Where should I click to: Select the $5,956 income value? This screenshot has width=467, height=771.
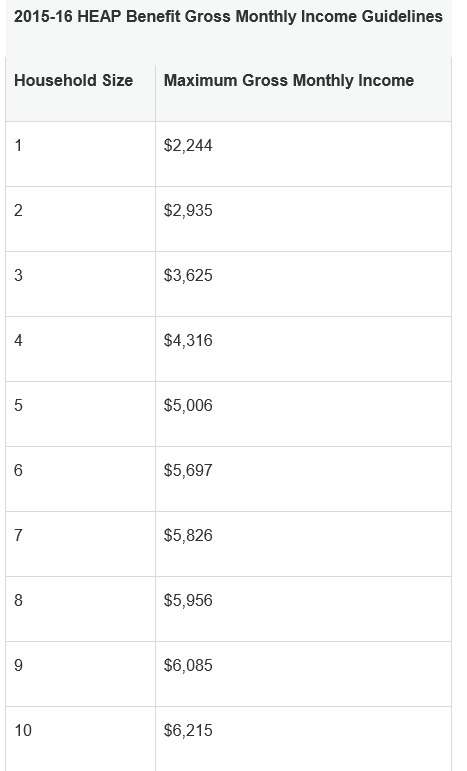(188, 600)
